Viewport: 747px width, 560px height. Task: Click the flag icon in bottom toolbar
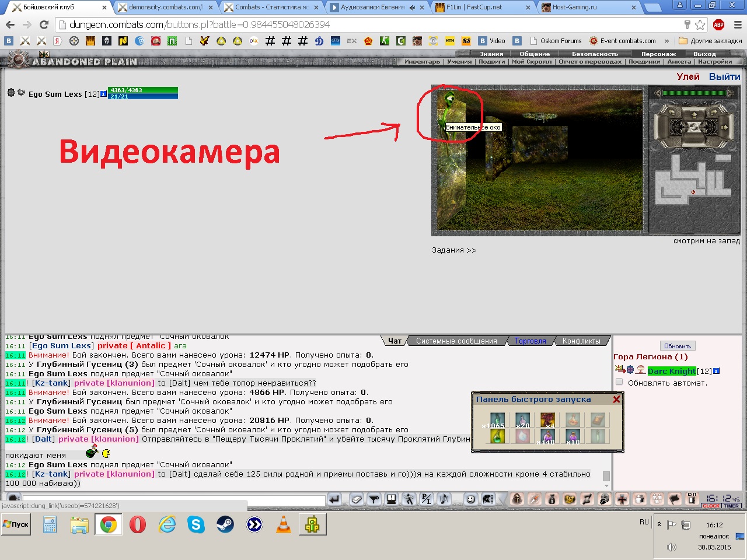(x=675, y=499)
